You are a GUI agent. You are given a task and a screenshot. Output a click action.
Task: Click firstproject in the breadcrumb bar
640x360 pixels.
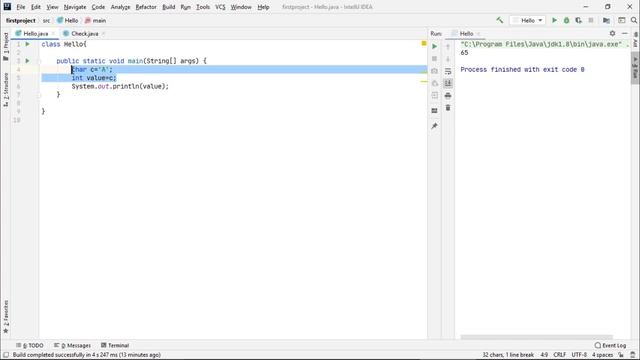pyautogui.click(x=20, y=20)
